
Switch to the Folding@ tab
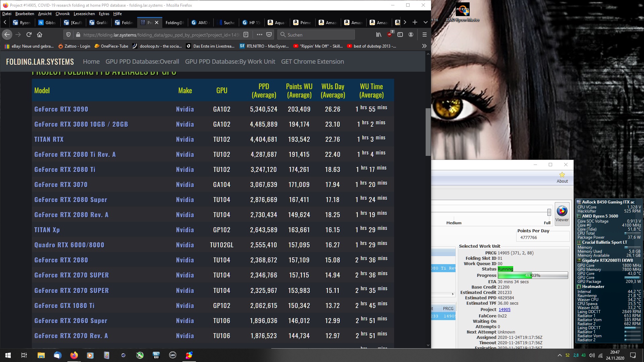pyautogui.click(x=174, y=22)
